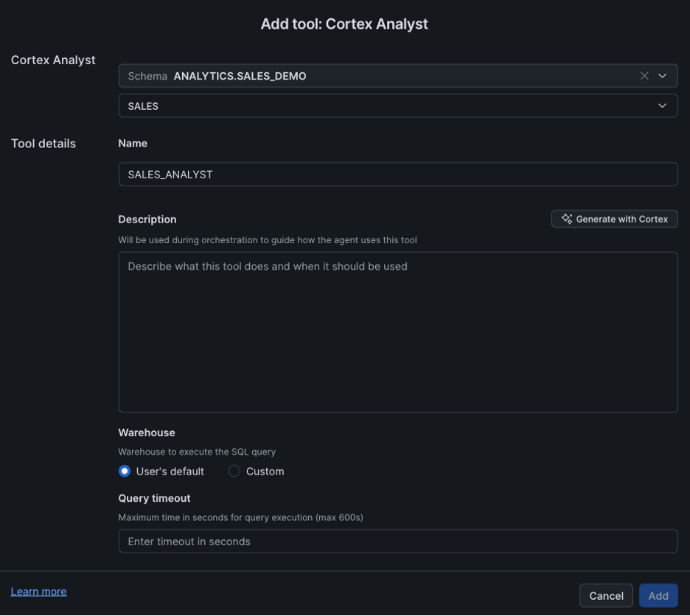Image resolution: width=690 pixels, height=616 pixels.
Task: Click the Description heading
Action: [x=147, y=219]
